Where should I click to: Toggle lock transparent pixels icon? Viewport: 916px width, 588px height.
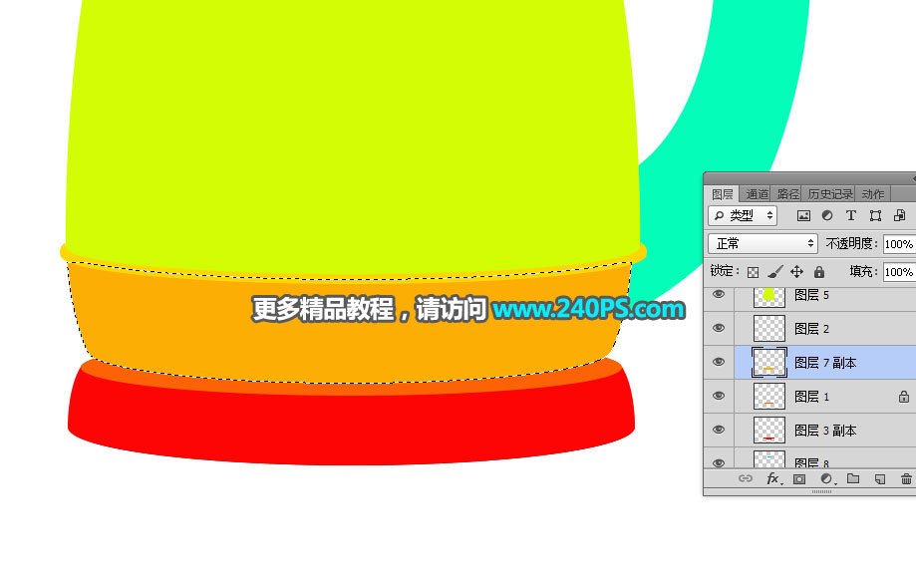[x=753, y=272]
